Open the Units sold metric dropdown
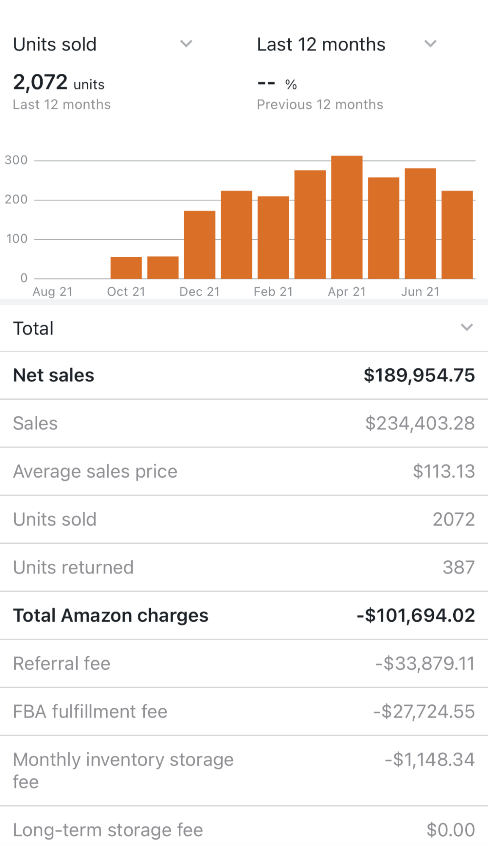Screen dimensions: 488x868 186,44
